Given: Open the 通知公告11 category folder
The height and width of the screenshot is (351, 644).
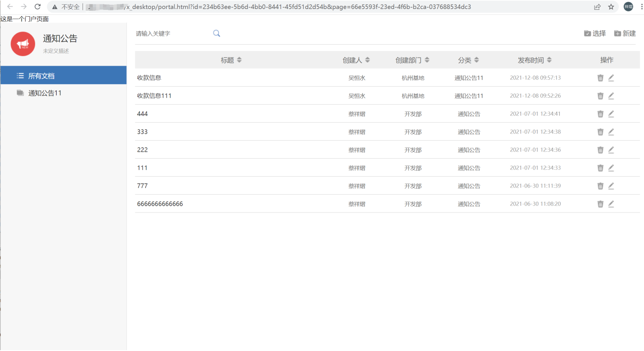Looking at the screenshot, I should (x=45, y=93).
